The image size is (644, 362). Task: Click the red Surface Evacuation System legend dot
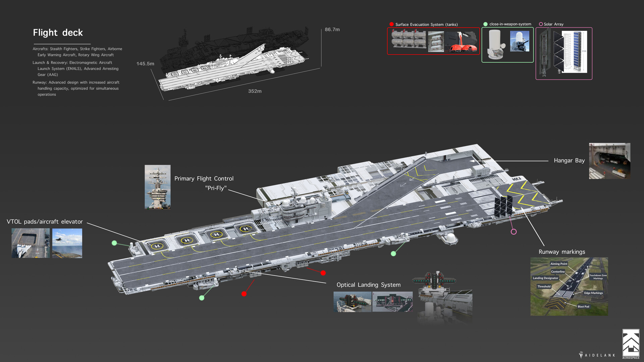click(x=391, y=24)
